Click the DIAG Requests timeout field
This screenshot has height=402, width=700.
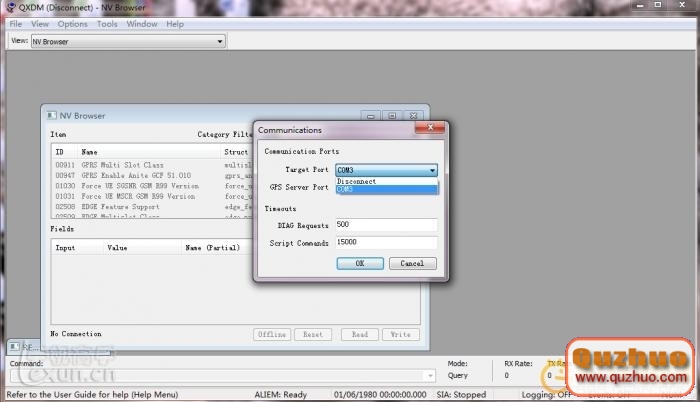(387, 225)
